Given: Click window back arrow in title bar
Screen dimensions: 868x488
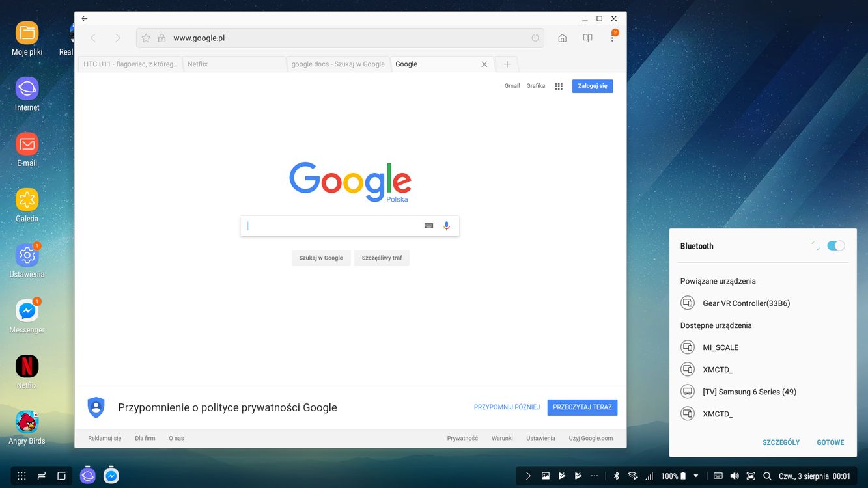Looking at the screenshot, I should pos(84,19).
